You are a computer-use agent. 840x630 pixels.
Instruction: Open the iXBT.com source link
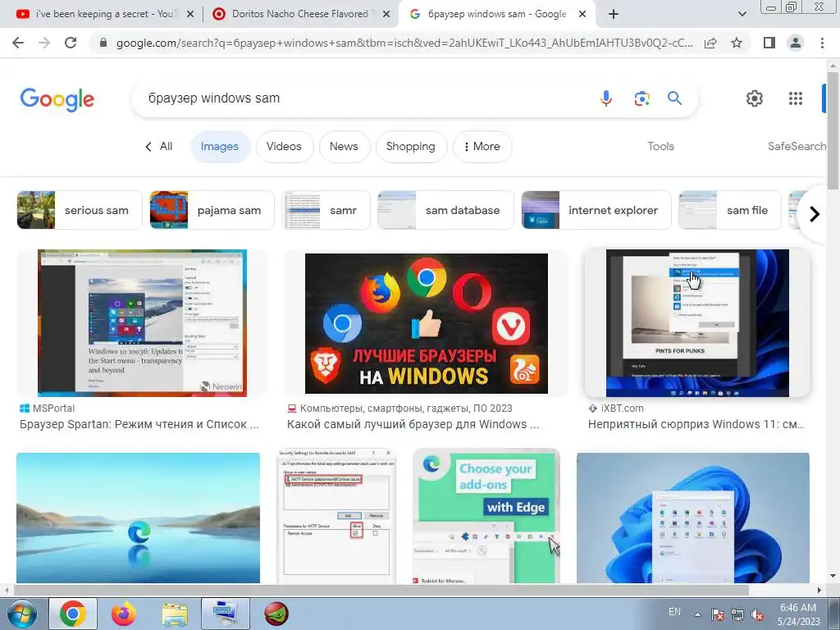pyautogui.click(x=616, y=409)
